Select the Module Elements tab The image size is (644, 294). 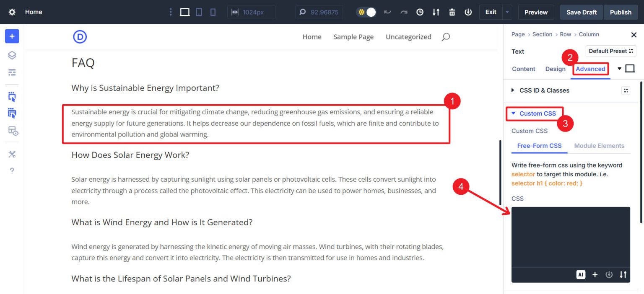[599, 146]
